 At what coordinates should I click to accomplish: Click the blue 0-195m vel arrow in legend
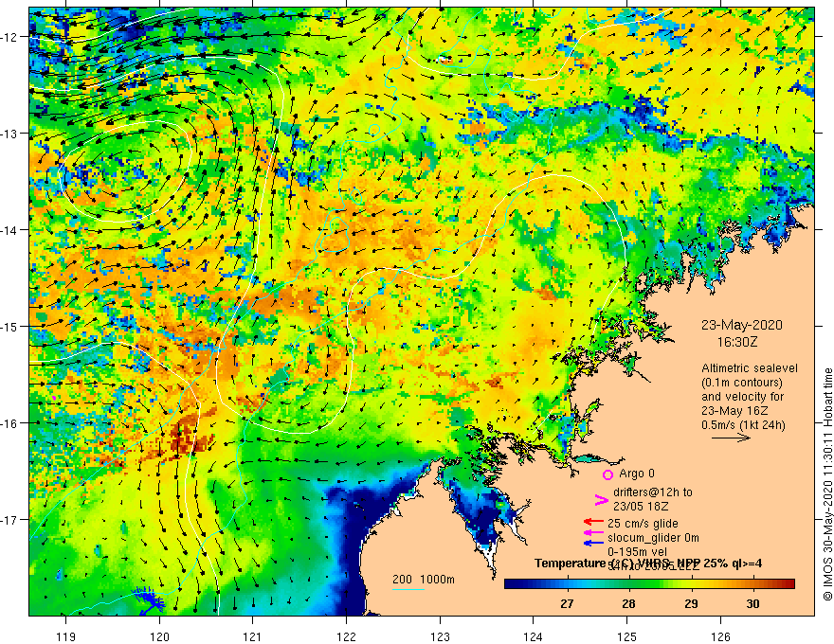click(x=593, y=543)
